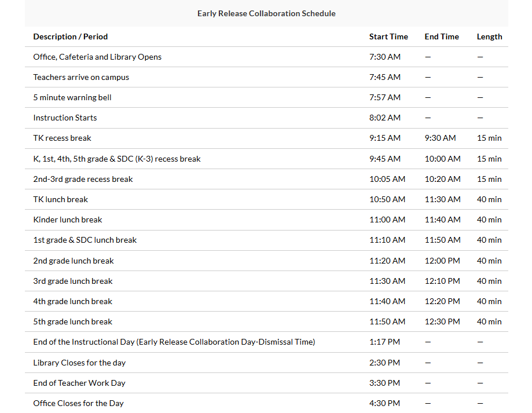
Task: Click the Early Release Collaboration Schedule title
Action: click(266, 13)
